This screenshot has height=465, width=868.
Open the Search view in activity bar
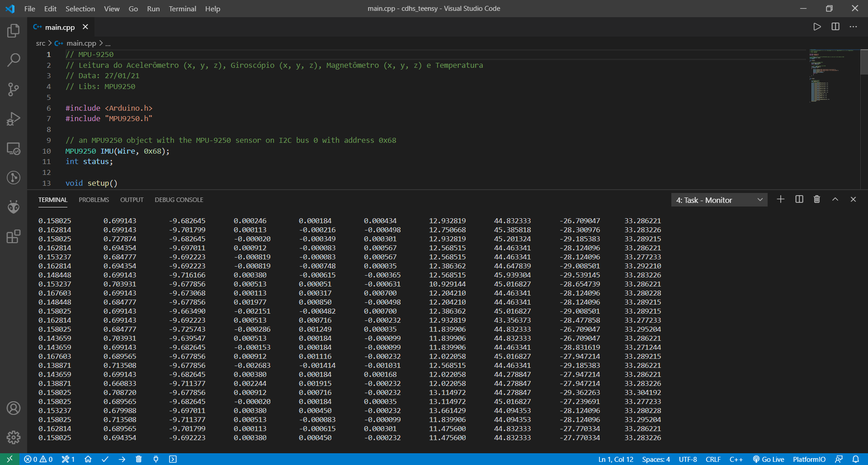pos(14,60)
